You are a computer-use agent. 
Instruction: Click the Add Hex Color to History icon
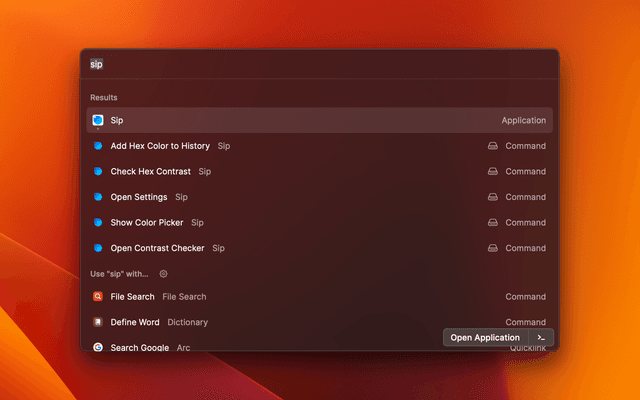pos(98,146)
